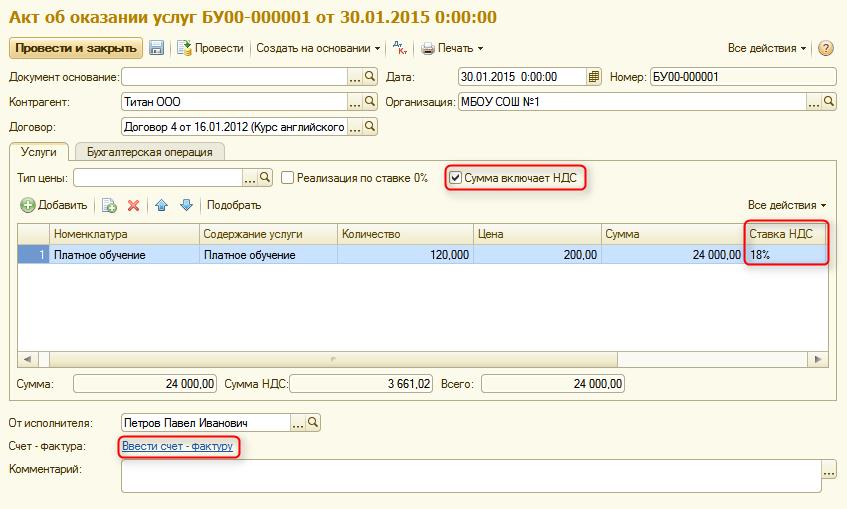
Task: Click search icon of От исполнителя
Action: pyautogui.click(x=313, y=423)
